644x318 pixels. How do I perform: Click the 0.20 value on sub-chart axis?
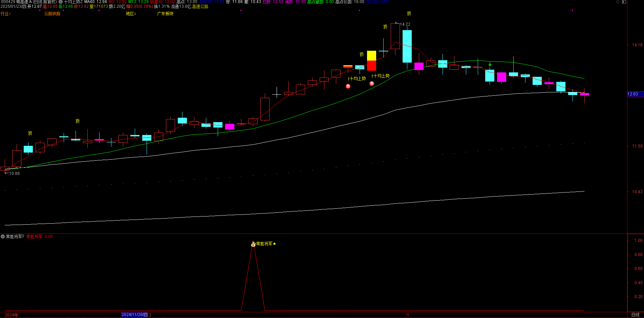(638, 297)
